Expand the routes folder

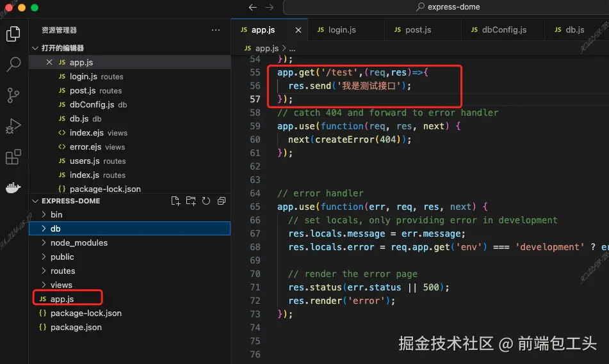[x=130, y=271]
